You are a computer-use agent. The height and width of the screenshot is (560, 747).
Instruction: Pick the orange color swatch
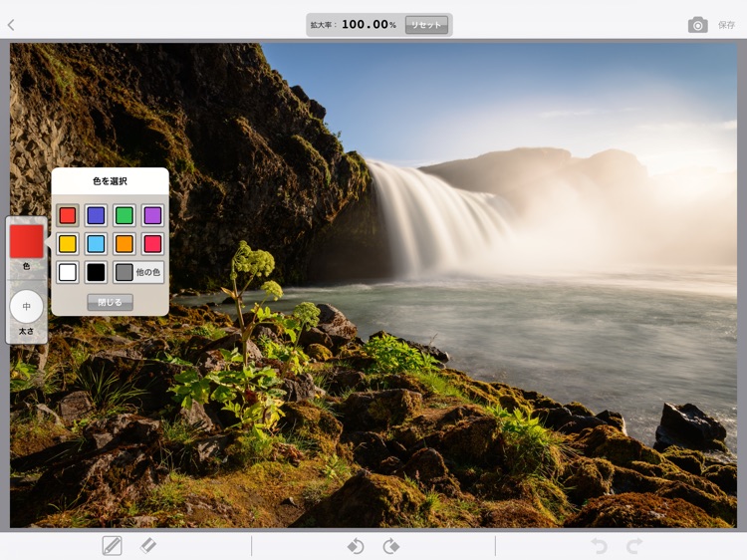[124, 243]
